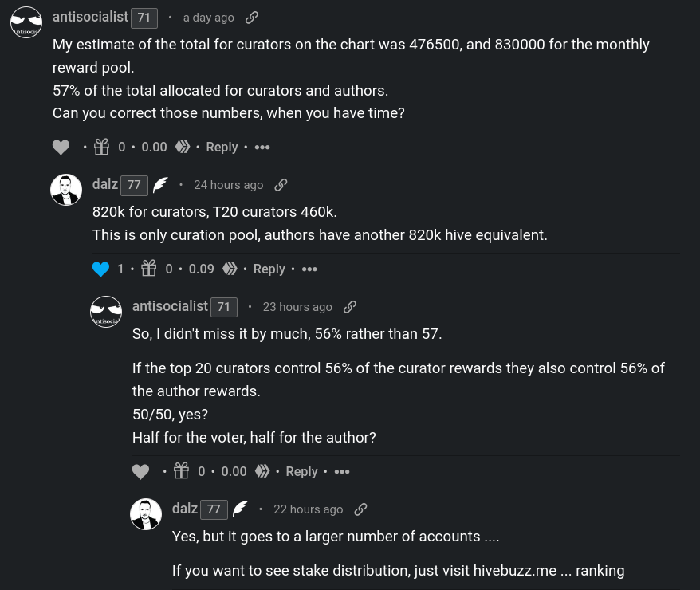The height and width of the screenshot is (590, 700).
Task: Copy link icon of 23 hours ago comment
Action: pos(349,307)
